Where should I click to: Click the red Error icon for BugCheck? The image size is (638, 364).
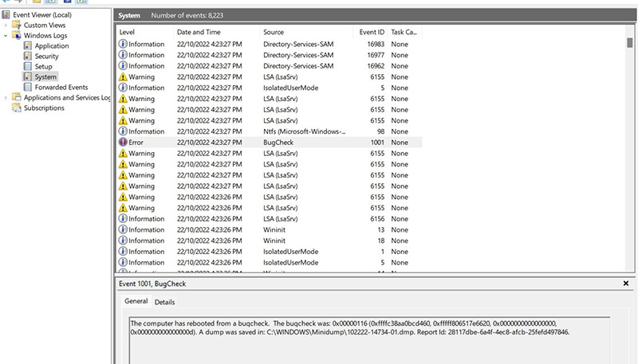coord(123,143)
